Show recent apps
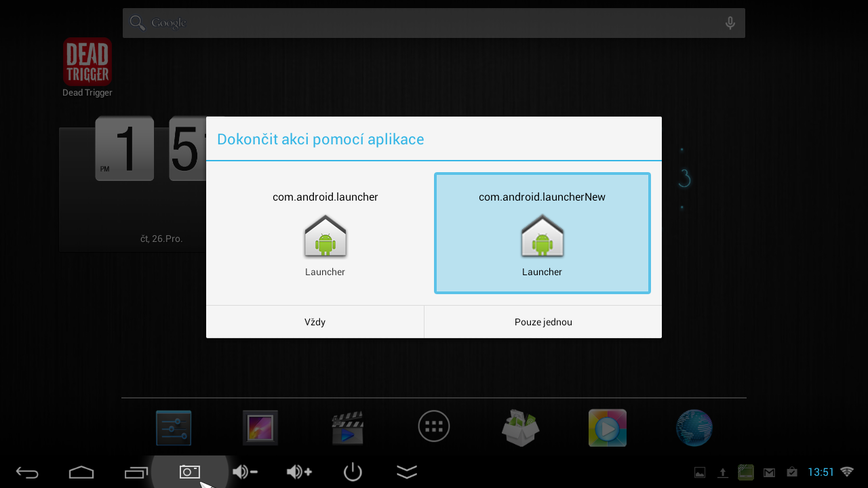Image resolution: width=868 pixels, height=488 pixels. [x=136, y=472]
